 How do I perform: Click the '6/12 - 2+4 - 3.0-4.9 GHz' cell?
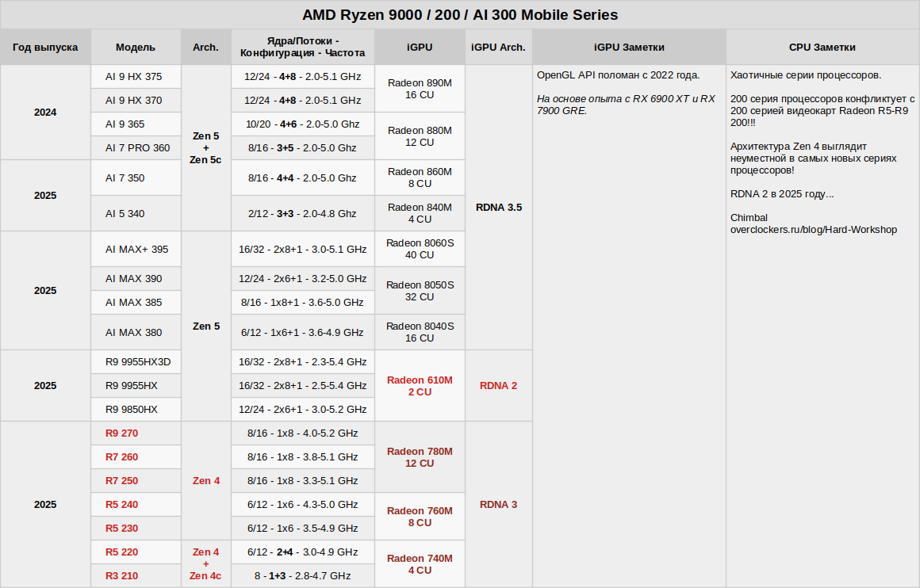pyautogui.click(x=303, y=552)
